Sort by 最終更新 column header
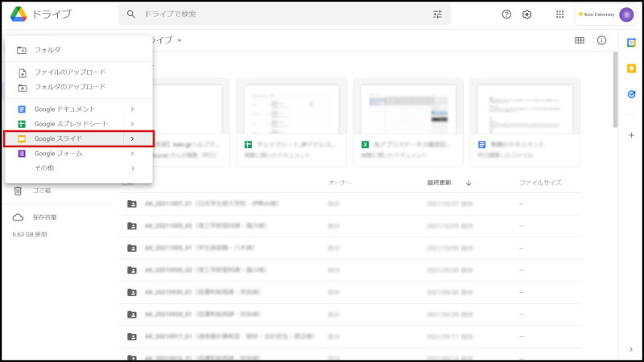644x362 pixels. click(444, 183)
